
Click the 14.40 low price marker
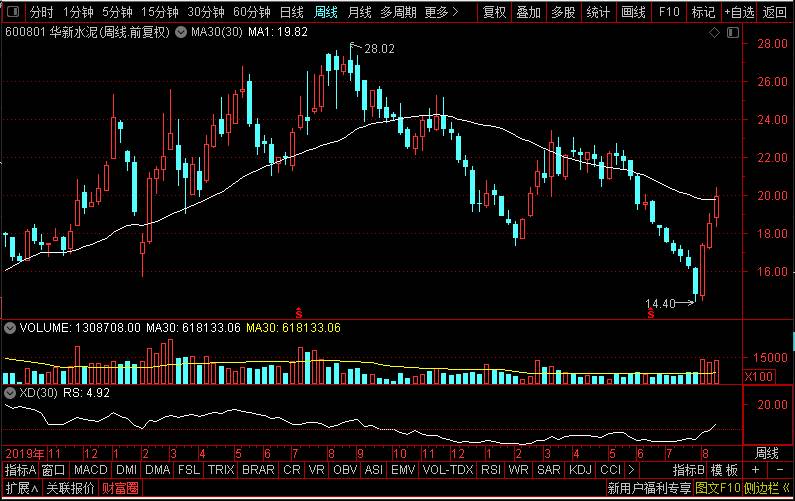click(660, 303)
